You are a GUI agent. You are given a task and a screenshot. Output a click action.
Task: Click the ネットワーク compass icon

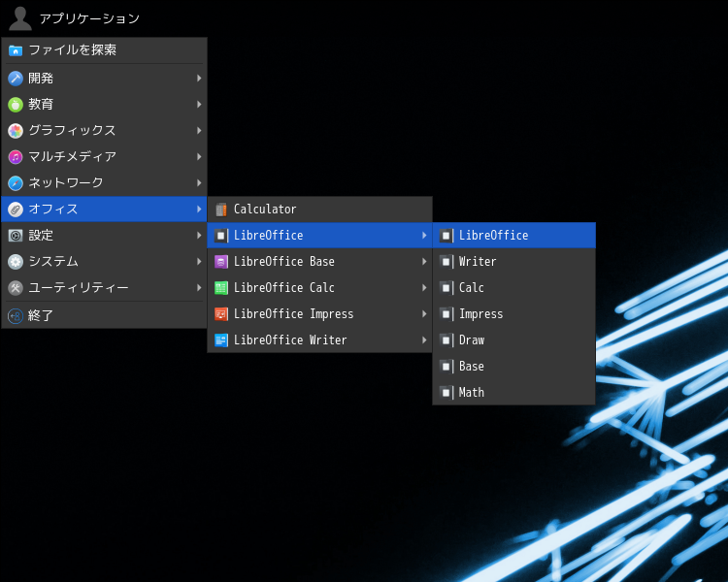(16, 183)
